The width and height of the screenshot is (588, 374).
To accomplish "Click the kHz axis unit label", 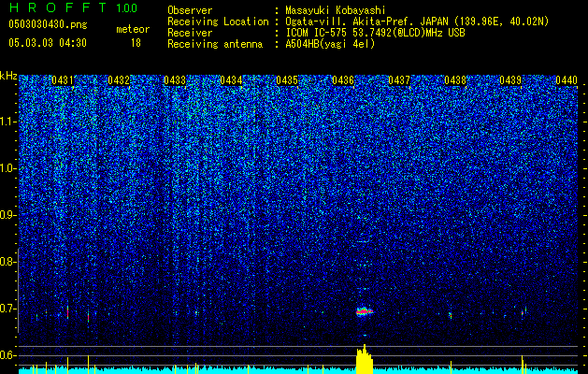I will pos(8,76).
